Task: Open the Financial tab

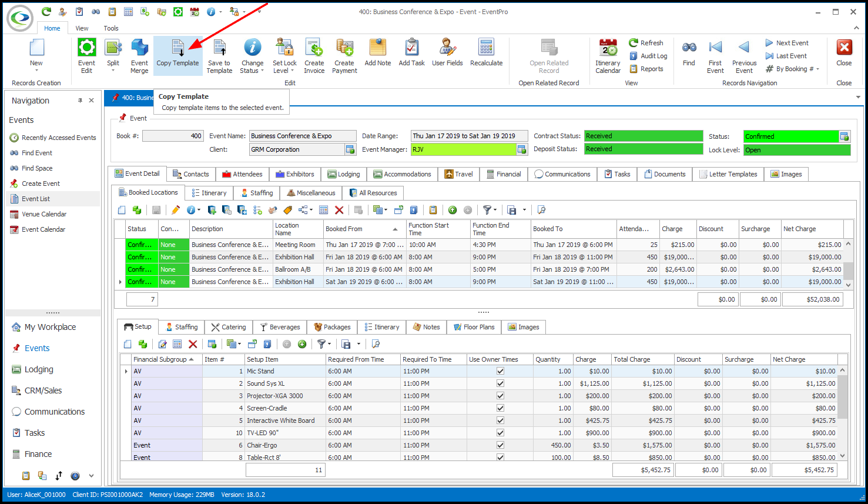Action: (x=504, y=174)
